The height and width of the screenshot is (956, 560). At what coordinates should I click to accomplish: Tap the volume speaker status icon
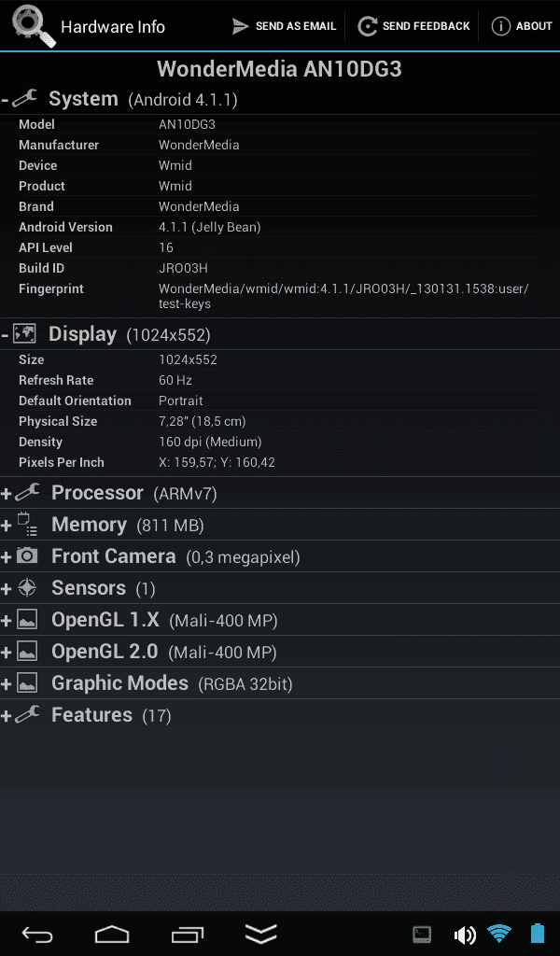(465, 934)
